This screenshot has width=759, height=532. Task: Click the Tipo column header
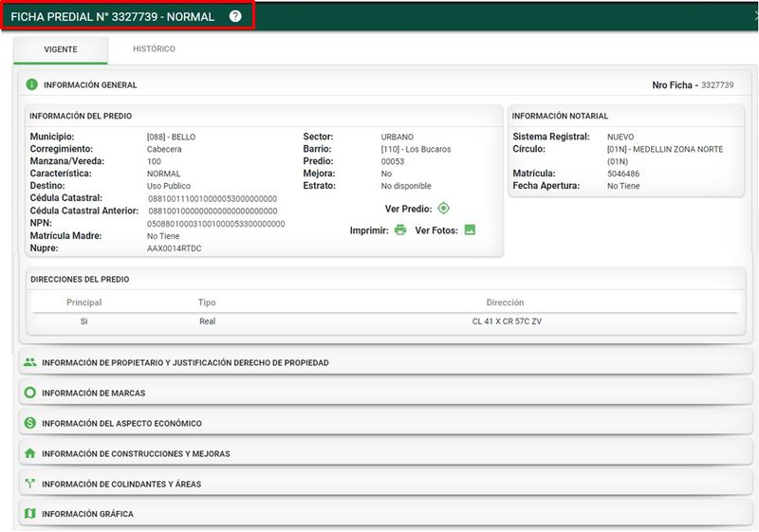207,303
